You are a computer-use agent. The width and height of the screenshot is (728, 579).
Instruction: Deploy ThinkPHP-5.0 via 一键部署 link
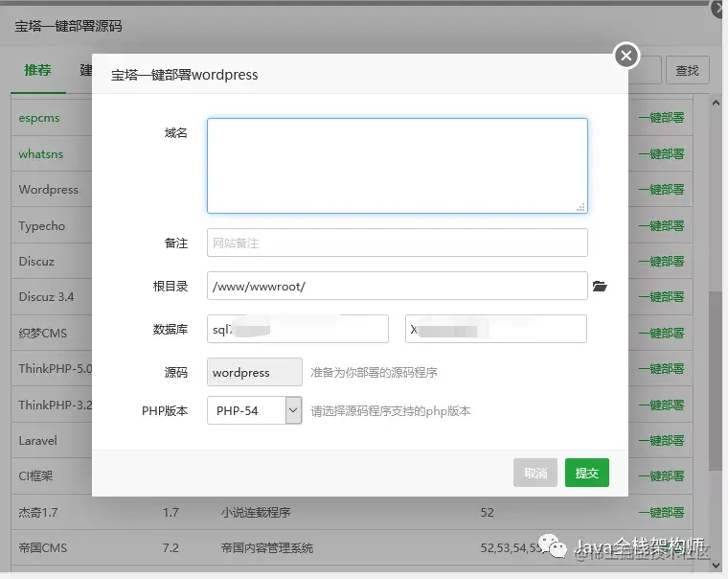tap(662, 368)
